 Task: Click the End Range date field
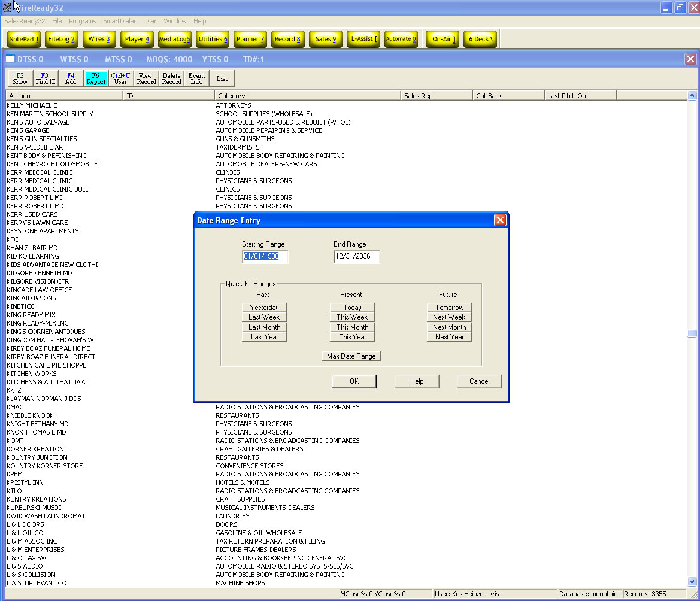(356, 257)
